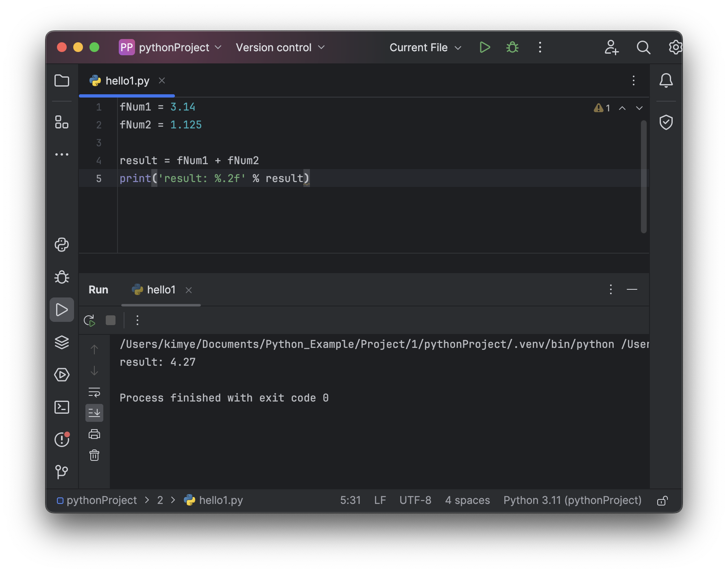Open Notifications bell icon

(666, 80)
